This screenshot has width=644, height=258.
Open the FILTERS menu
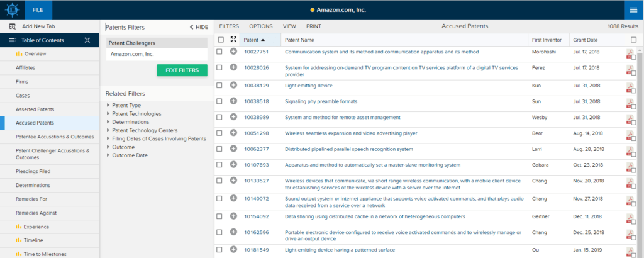229,26
